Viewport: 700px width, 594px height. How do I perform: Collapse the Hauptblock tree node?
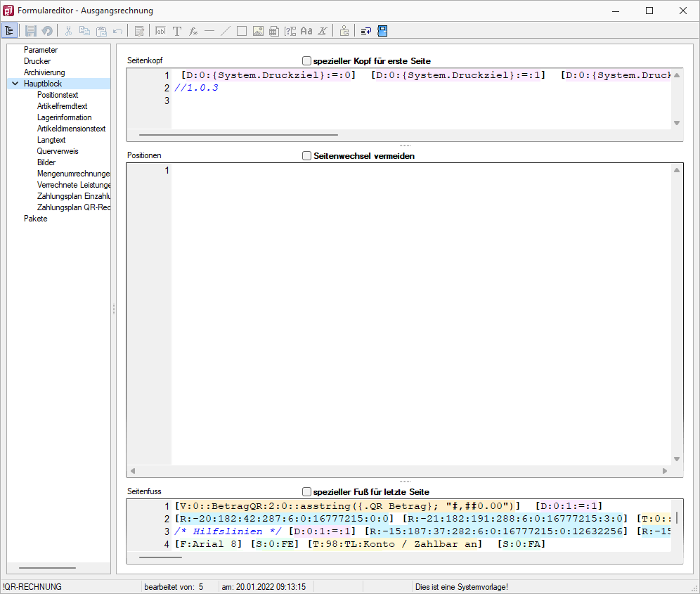(x=15, y=84)
